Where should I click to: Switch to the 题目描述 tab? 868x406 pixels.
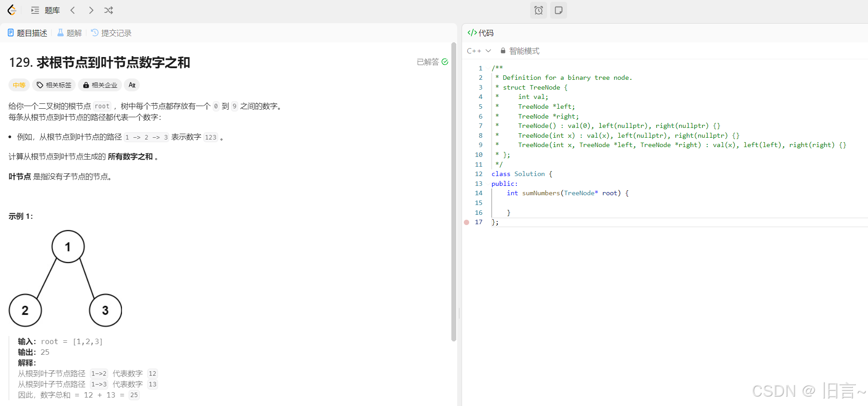tap(27, 33)
